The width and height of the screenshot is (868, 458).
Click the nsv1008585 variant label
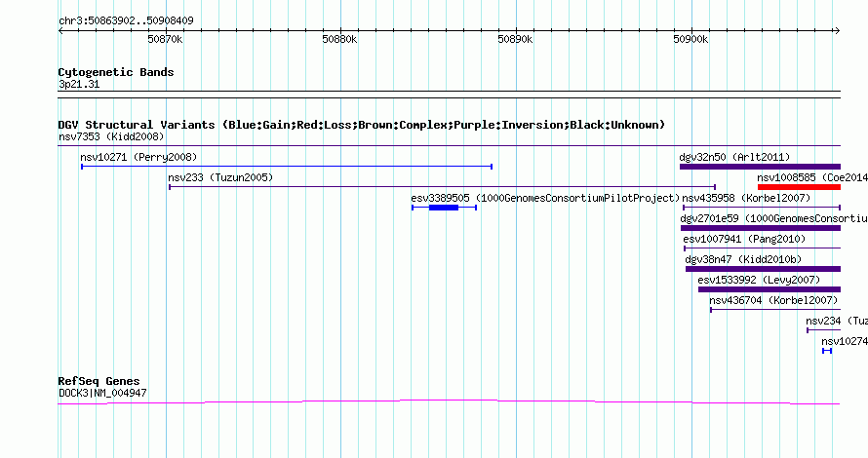[x=812, y=177]
